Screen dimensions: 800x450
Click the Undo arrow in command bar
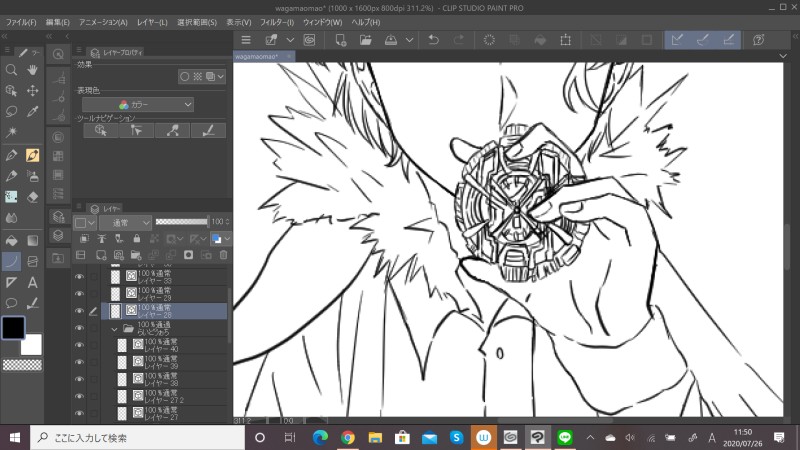(433, 40)
